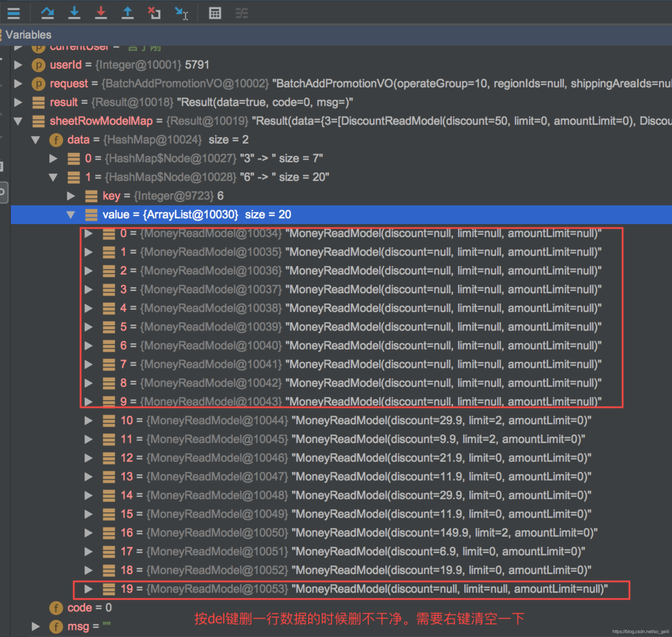Click the msg field icon
The image size is (672, 637).
tap(56, 627)
